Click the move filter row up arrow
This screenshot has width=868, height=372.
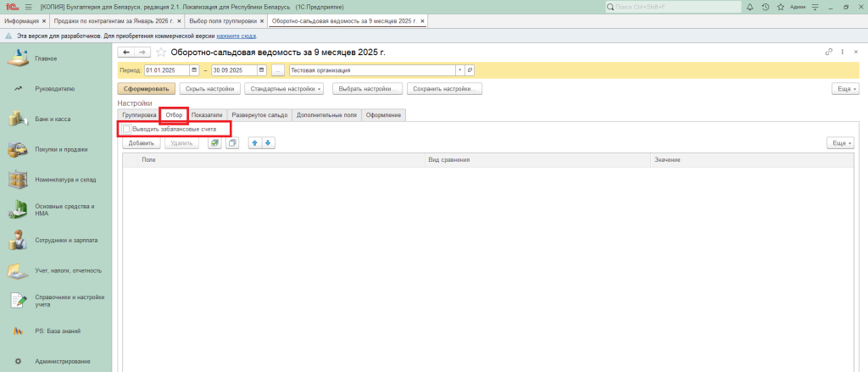254,143
